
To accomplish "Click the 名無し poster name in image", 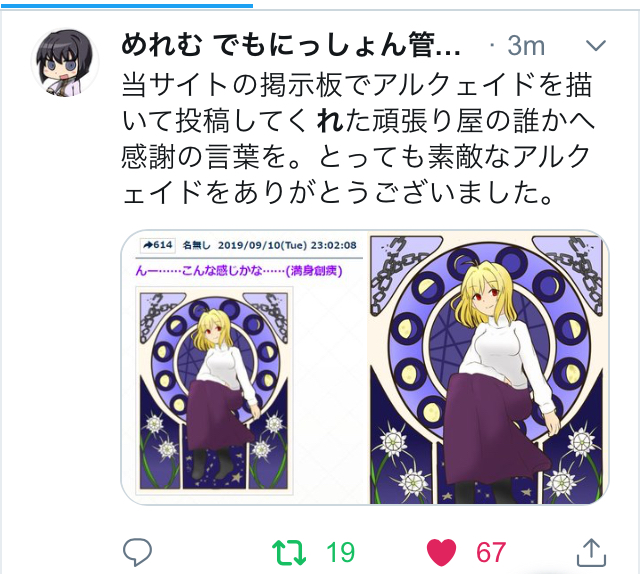I will pos(196,245).
